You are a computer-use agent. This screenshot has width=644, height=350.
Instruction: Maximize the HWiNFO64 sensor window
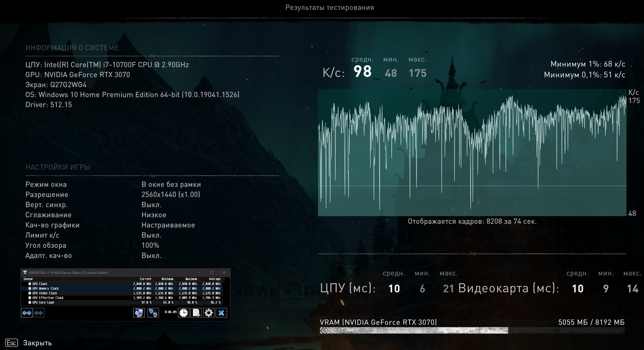coord(211,272)
